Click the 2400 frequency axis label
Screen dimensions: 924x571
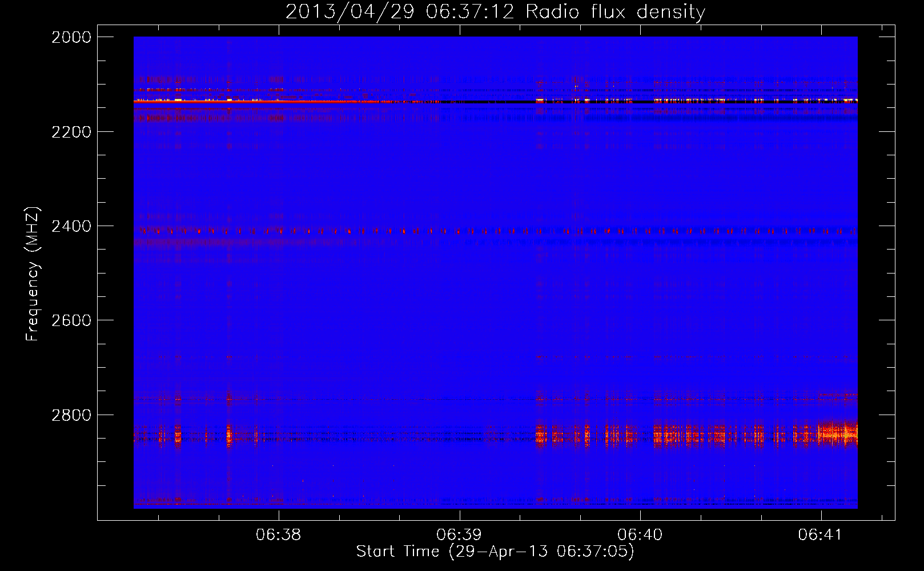71,226
